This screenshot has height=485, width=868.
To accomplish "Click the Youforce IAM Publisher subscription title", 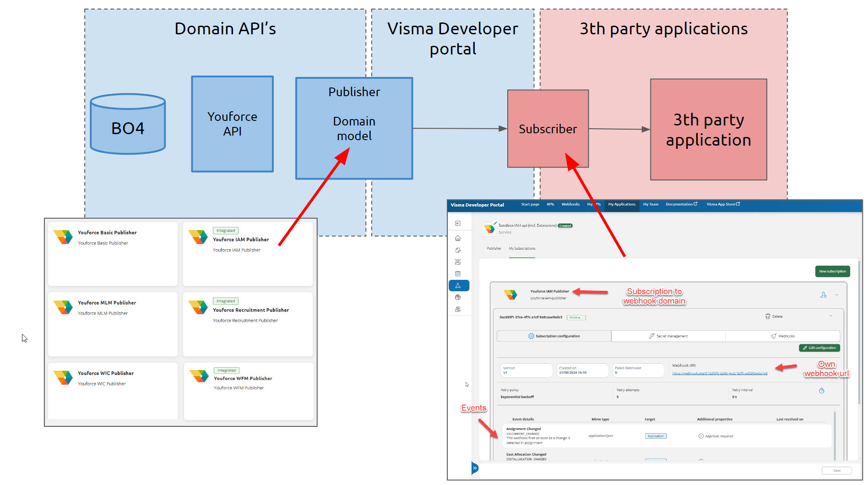I will [x=549, y=291].
